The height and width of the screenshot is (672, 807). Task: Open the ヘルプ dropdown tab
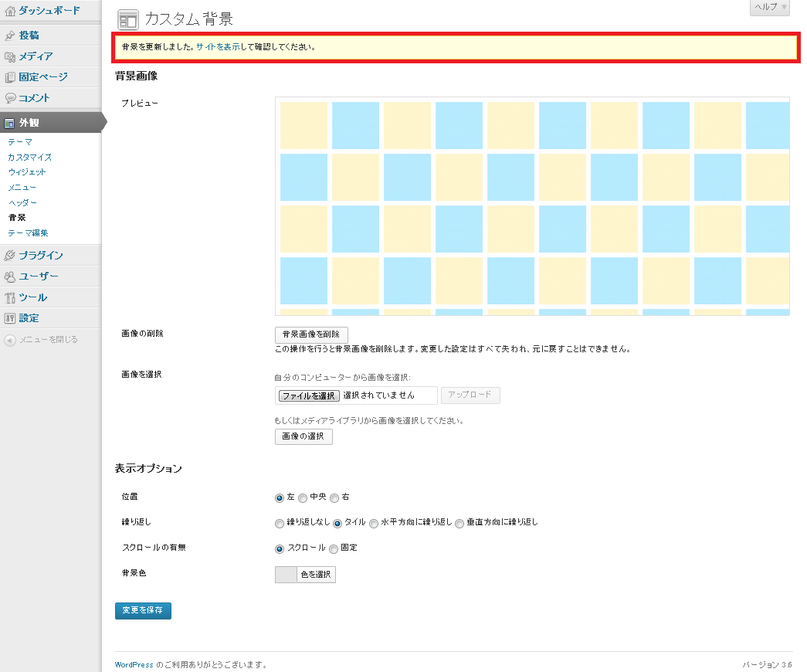click(x=769, y=7)
